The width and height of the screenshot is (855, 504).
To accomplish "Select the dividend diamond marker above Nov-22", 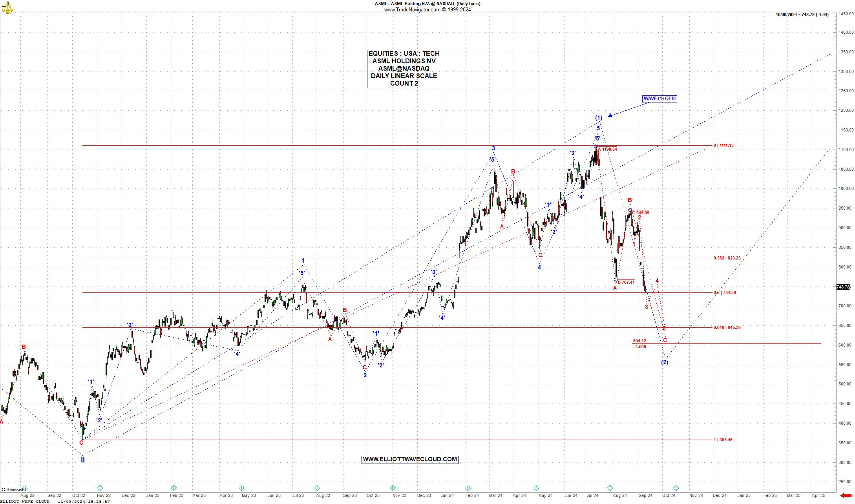I will coord(100,488).
